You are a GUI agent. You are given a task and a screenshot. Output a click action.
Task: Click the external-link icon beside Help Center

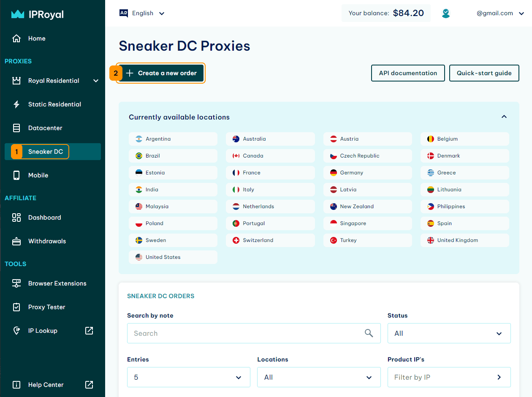[89, 385]
